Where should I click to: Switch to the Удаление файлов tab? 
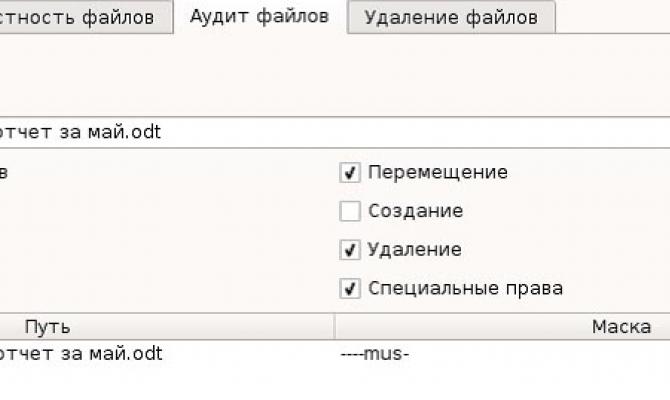tap(450, 17)
